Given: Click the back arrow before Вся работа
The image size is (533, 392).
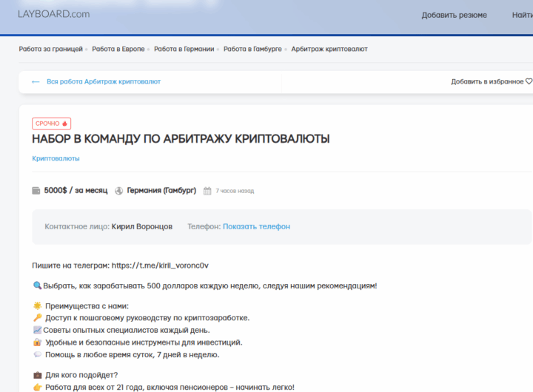Looking at the screenshot, I should click(36, 81).
